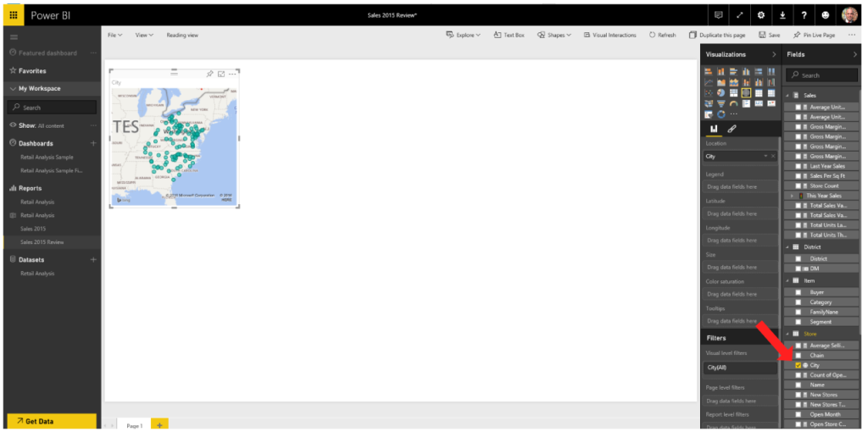
Task: Select the slicer visualization
Action: coord(709,114)
